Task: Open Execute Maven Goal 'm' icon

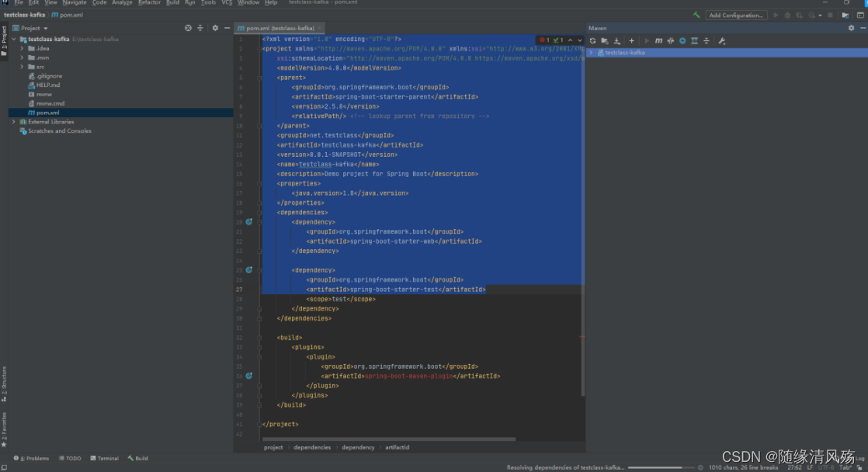Action: (x=658, y=41)
